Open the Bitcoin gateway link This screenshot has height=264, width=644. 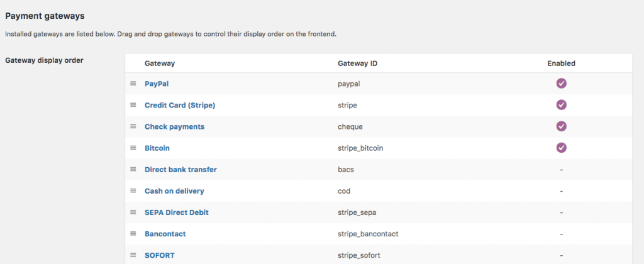point(157,148)
